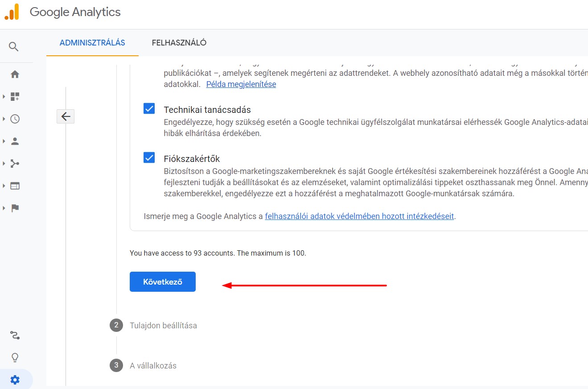
Task: Select step 2 Tulajdon beállítása
Action: [x=153, y=325]
